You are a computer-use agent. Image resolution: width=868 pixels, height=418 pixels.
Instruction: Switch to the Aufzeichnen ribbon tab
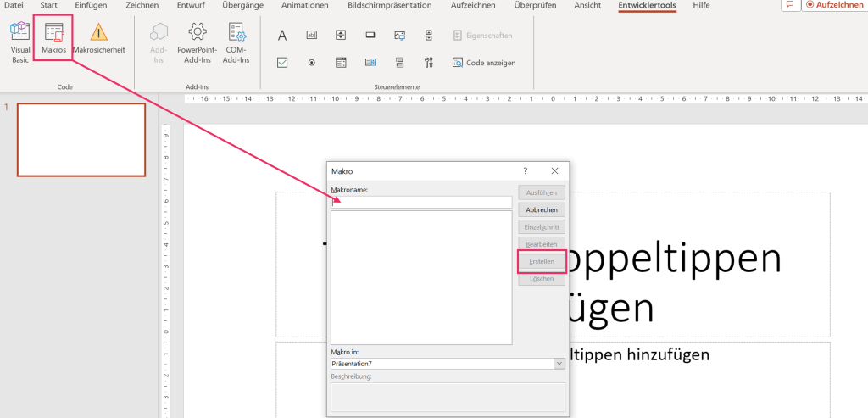tap(471, 5)
